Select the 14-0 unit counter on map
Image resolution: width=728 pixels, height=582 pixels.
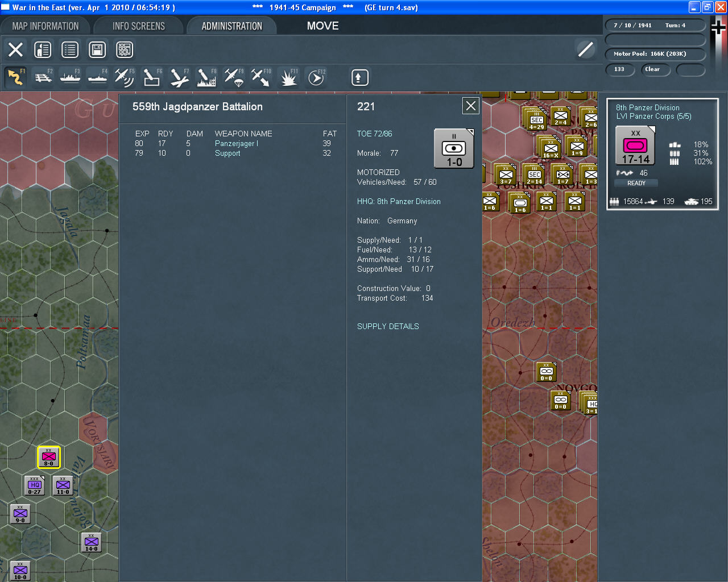pyautogui.click(x=92, y=542)
